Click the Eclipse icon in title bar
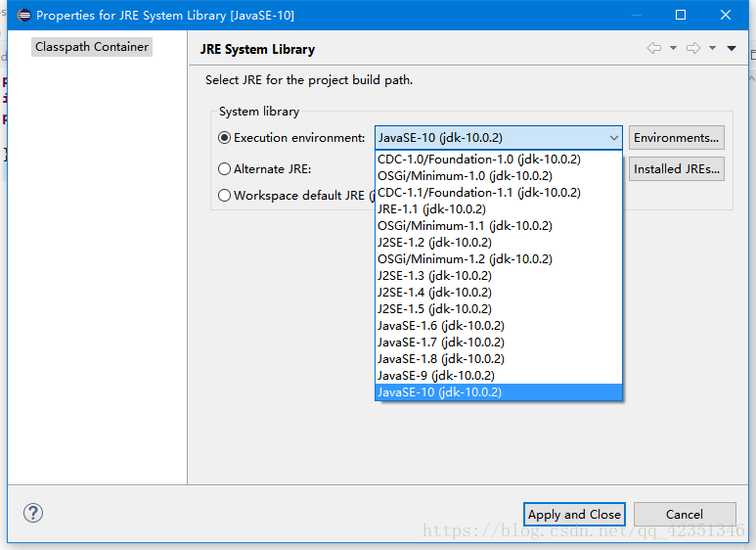The width and height of the screenshot is (756, 550). point(24,16)
